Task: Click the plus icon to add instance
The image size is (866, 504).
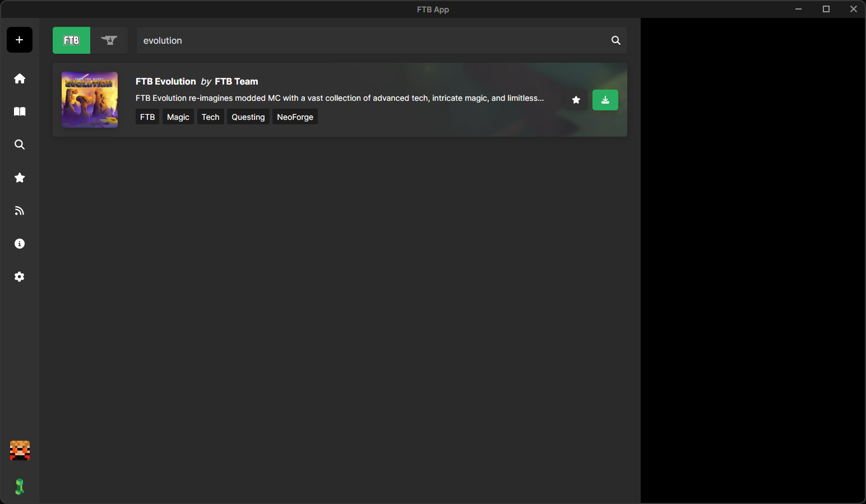Action: click(20, 40)
